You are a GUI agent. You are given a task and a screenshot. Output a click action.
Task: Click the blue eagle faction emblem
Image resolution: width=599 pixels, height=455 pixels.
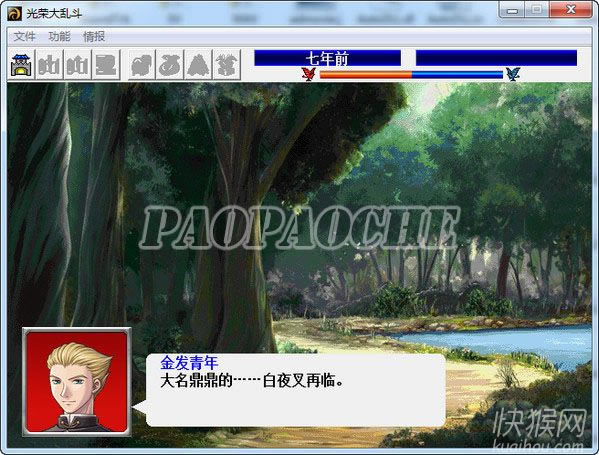click(513, 74)
